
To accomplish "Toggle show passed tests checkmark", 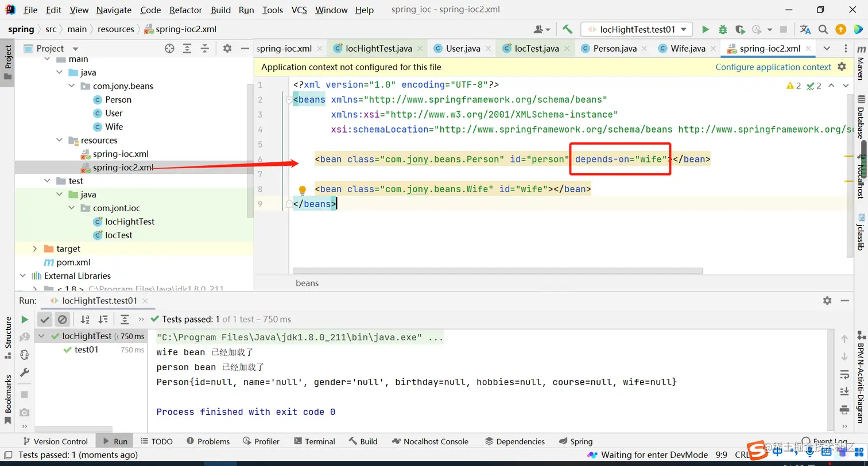I will pyautogui.click(x=45, y=319).
